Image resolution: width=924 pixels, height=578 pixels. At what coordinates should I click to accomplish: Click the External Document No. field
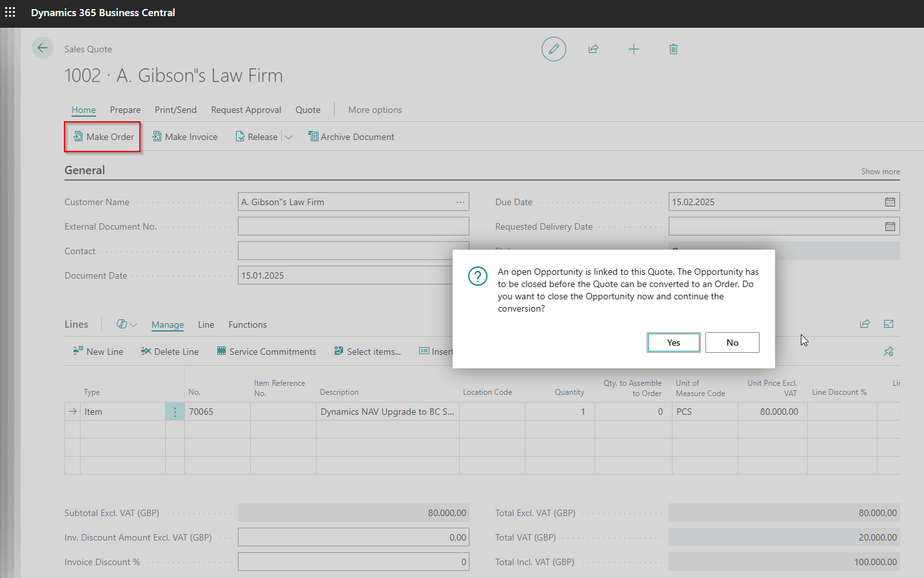353,226
